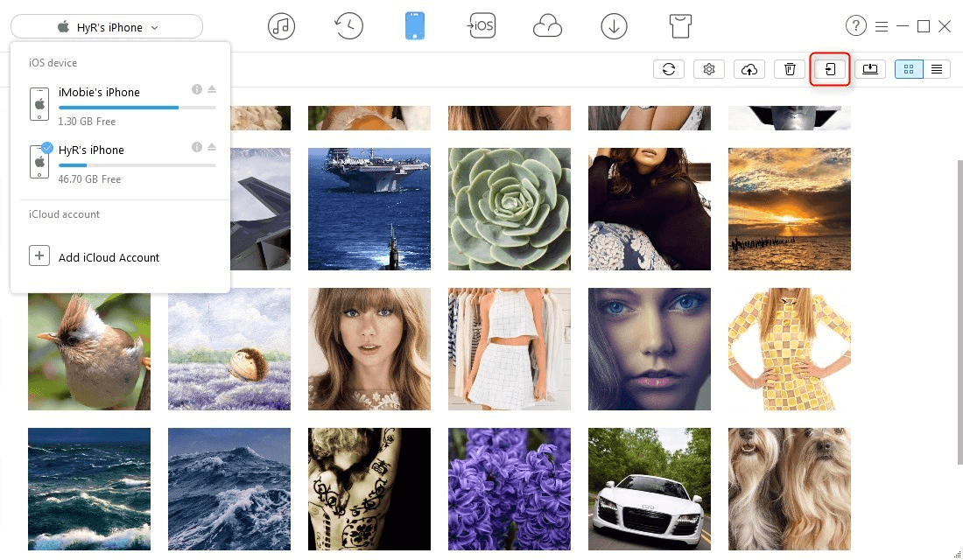Select the white Audi car photo
963x560 pixels.
tap(650, 489)
